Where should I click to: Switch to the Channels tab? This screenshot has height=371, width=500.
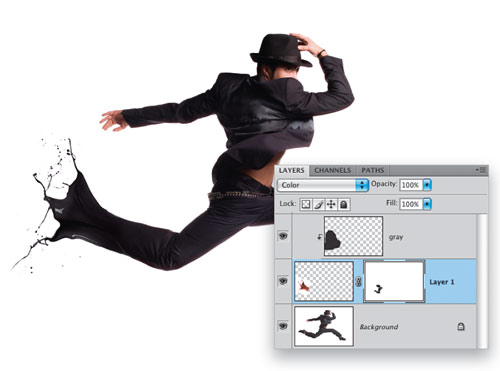pyautogui.click(x=332, y=170)
